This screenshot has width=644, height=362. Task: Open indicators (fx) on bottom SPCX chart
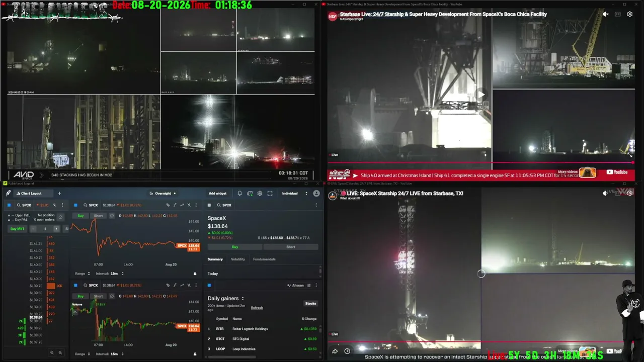point(175,286)
